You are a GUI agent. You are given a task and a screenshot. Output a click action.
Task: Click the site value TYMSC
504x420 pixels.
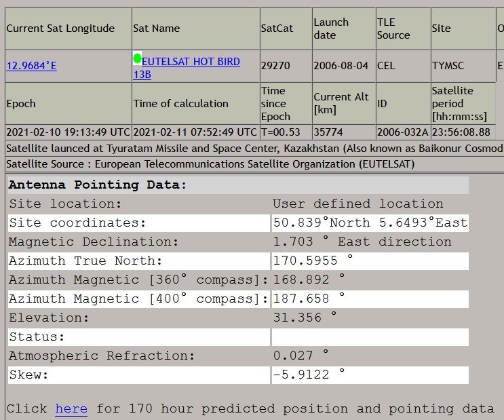coord(448,66)
